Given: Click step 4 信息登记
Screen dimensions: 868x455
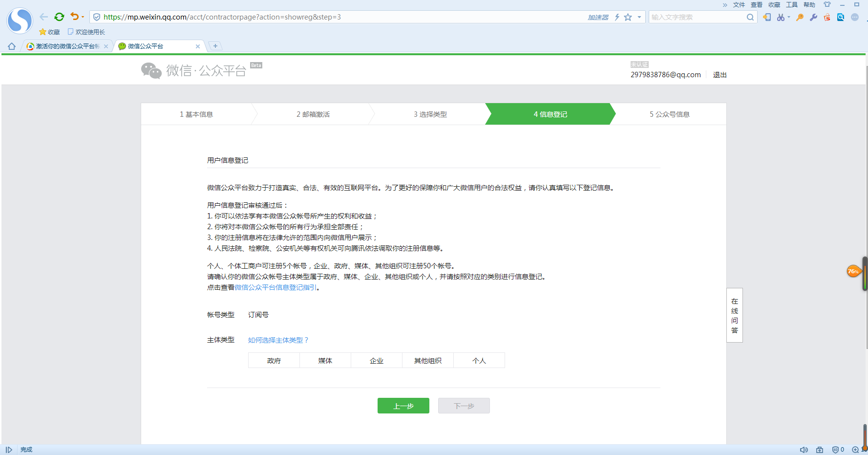Looking at the screenshot, I should point(550,114).
